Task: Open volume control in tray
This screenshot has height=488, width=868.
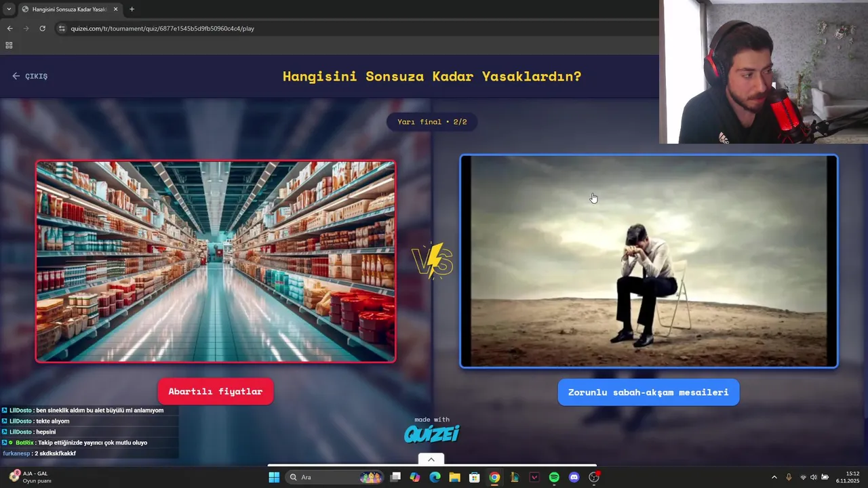Action: [814, 477]
